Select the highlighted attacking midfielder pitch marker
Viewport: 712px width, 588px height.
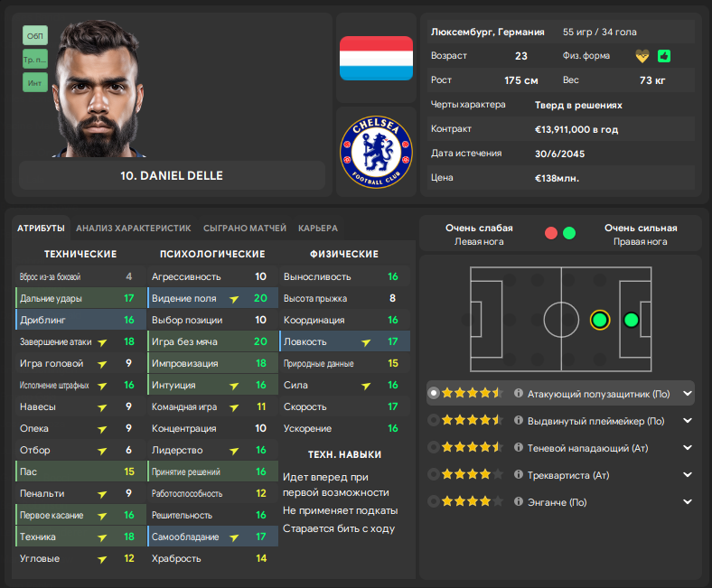point(599,320)
